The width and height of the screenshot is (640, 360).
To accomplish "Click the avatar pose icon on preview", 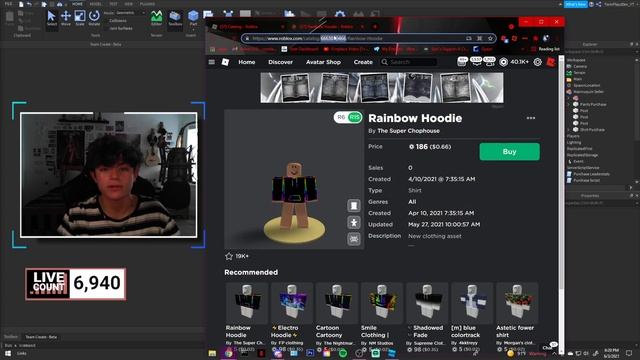I will (354, 222).
